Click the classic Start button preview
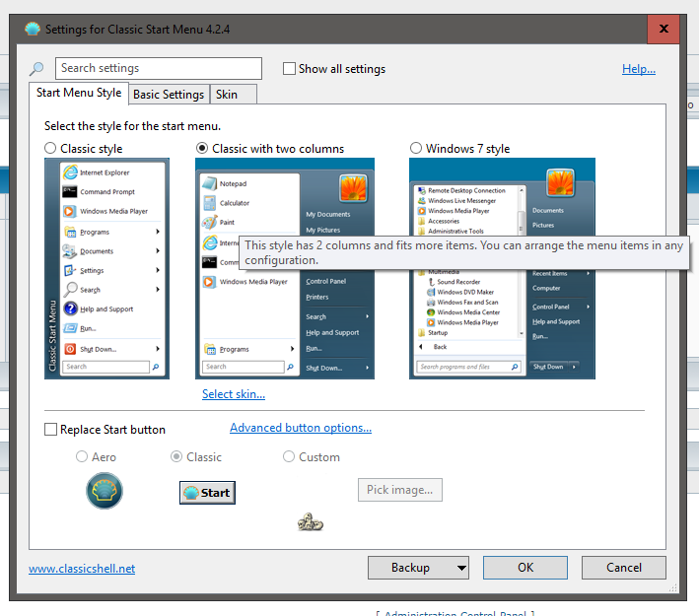The height and width of the screenshot is (616, 699). point(207,493)
